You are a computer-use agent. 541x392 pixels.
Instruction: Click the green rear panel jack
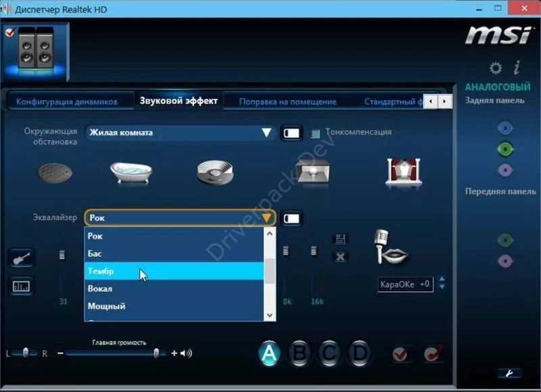click(x=505, y=149)
